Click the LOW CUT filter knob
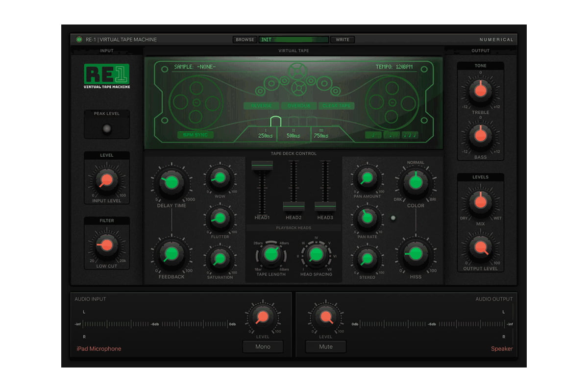 tap(106, 245)
